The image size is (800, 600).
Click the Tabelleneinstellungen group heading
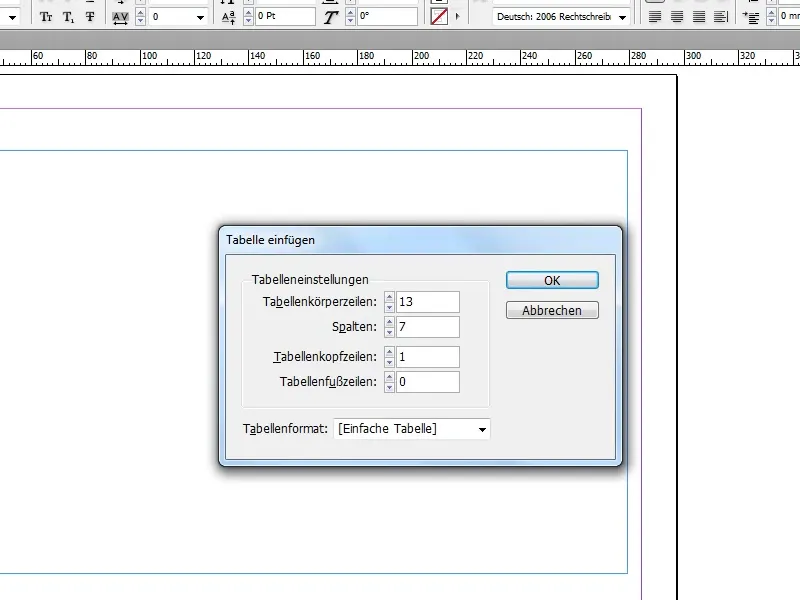(310, 280)
